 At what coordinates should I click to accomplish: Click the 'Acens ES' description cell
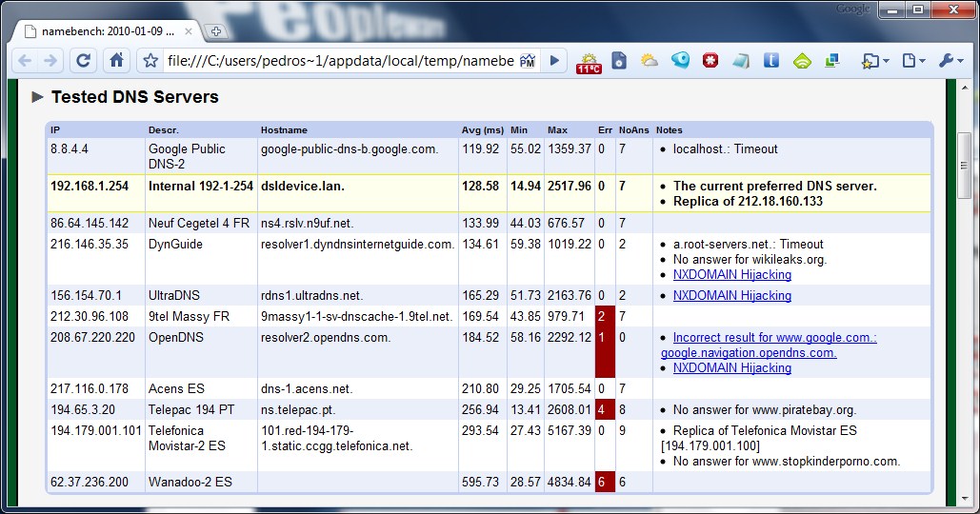(176, 388)
